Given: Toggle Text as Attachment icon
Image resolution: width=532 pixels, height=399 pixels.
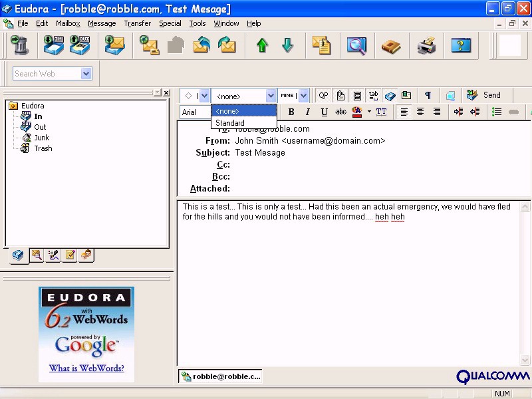Looking at the screenshot, I should [x=340, y=96].
